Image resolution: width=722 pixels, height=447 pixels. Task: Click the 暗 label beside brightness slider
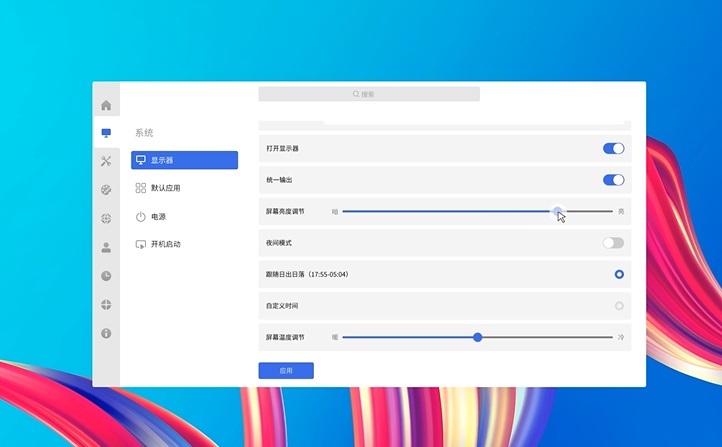tap(335, 211)
